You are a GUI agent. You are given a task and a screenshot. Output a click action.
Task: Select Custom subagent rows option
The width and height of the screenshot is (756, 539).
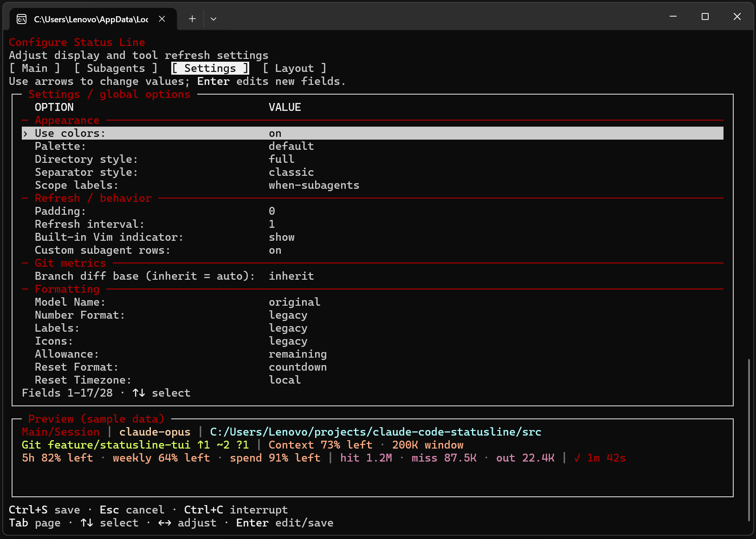point(103,250)
